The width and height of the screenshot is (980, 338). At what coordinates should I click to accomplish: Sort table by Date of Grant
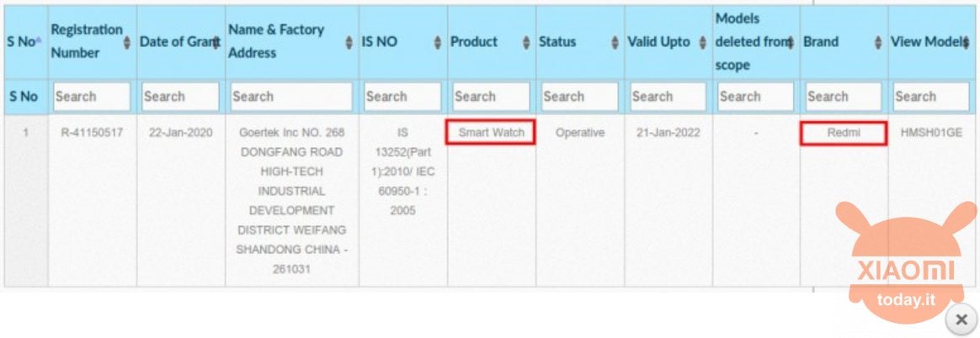tap(216, 42)
